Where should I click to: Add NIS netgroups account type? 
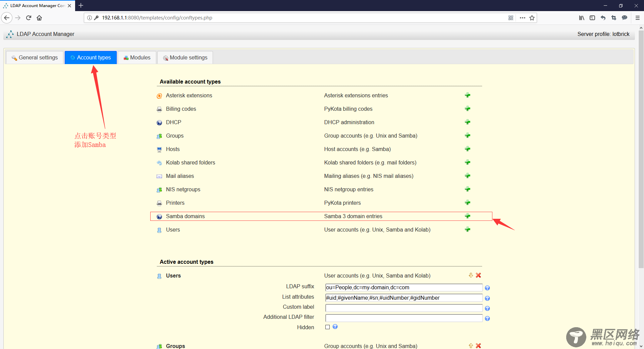[x=468, y=189]
